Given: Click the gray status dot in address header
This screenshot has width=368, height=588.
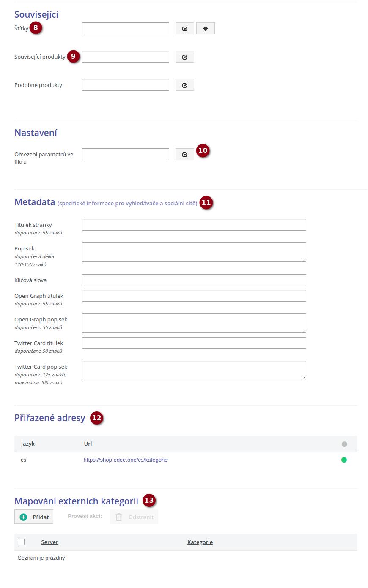Looking at the screenshot, I should 344,444.
